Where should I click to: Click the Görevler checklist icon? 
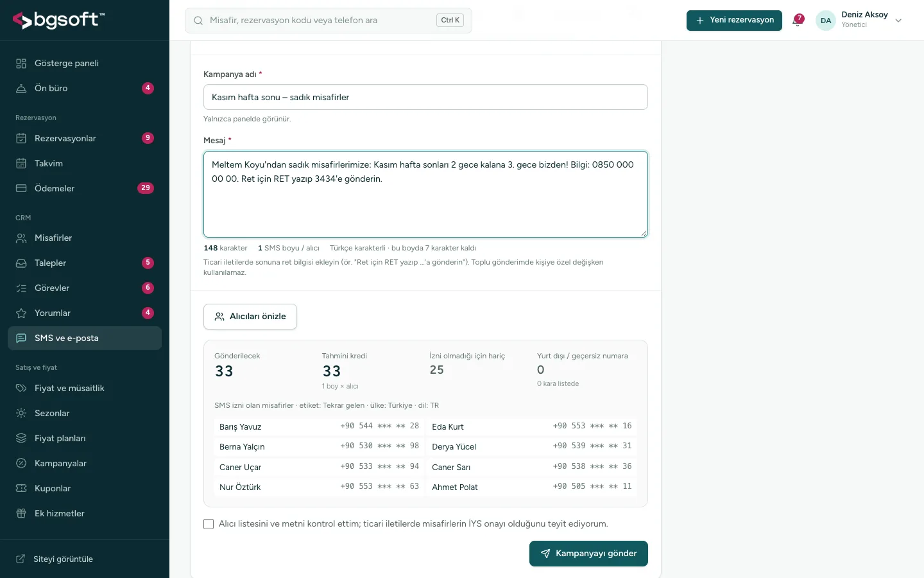21,288
